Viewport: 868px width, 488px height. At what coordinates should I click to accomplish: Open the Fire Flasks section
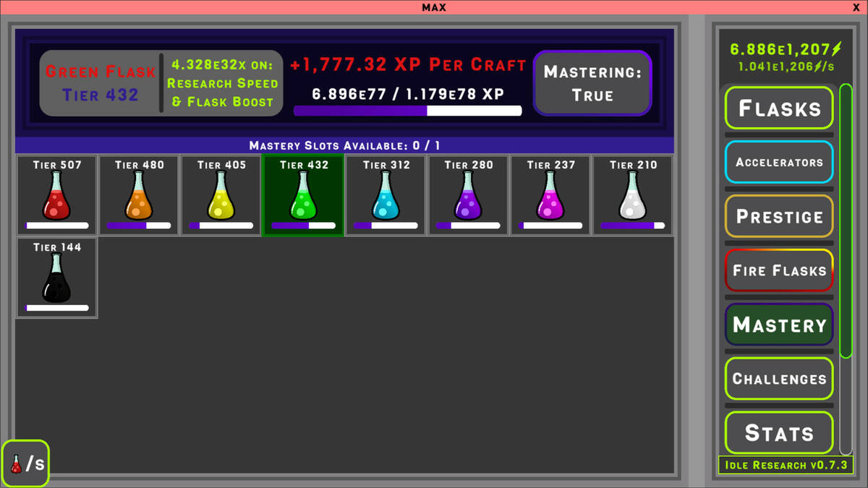click(x=779, y=270)
